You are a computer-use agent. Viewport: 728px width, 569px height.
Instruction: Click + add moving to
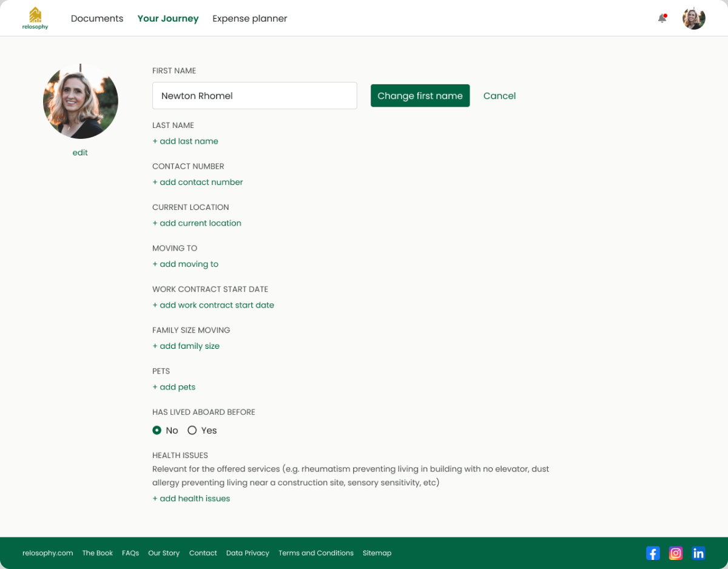[x=185, y=264]
